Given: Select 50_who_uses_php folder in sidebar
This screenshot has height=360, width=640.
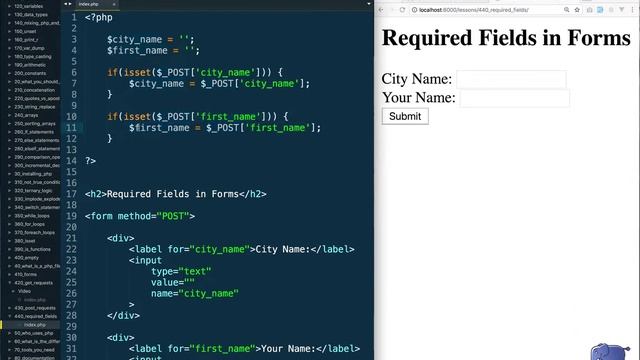Looking at the screenshot, I should click(33, 333).
